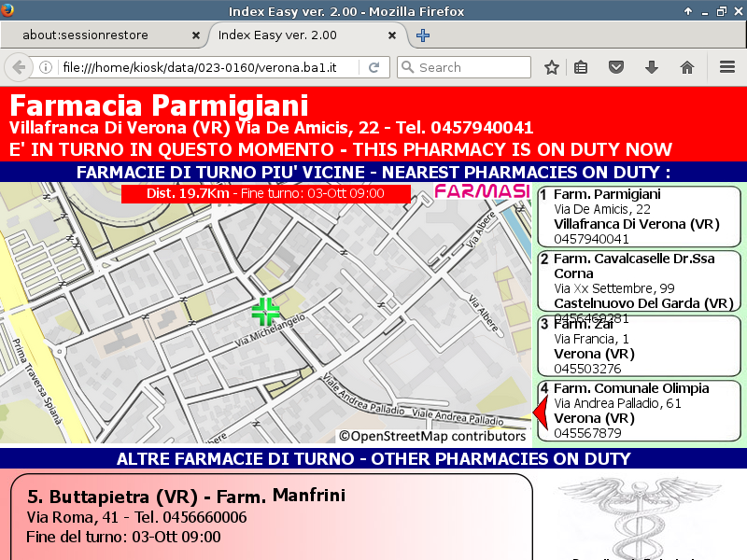Bookmark this page with the star icon
This screenshot has width=747, height=560.
click(552, 67)
